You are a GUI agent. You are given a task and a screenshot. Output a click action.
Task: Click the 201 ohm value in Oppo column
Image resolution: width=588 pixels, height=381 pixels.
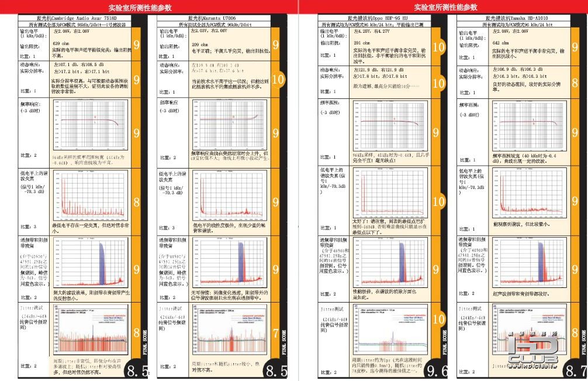tap(362, 43)
